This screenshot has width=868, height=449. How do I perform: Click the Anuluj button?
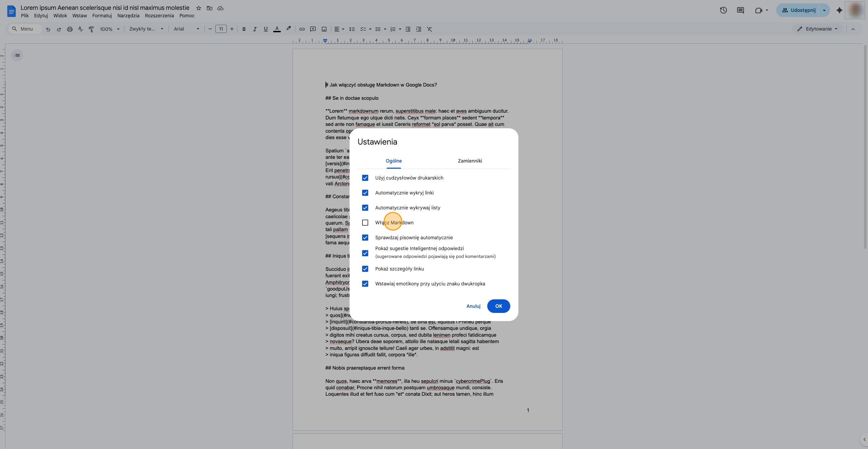point(473,306)
